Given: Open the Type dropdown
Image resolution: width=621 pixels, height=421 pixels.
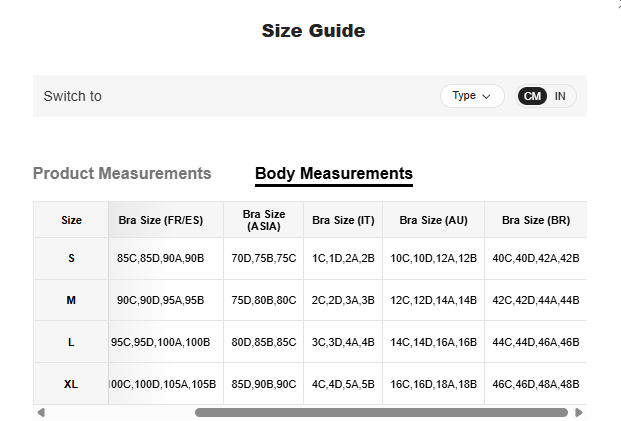Looking at the screenshot, I should pyautogui.click(x=472, y=96).
